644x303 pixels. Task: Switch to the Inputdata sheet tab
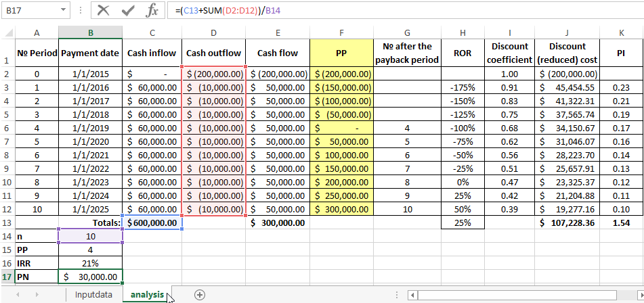pyautogui.click(x=93, y=294)
